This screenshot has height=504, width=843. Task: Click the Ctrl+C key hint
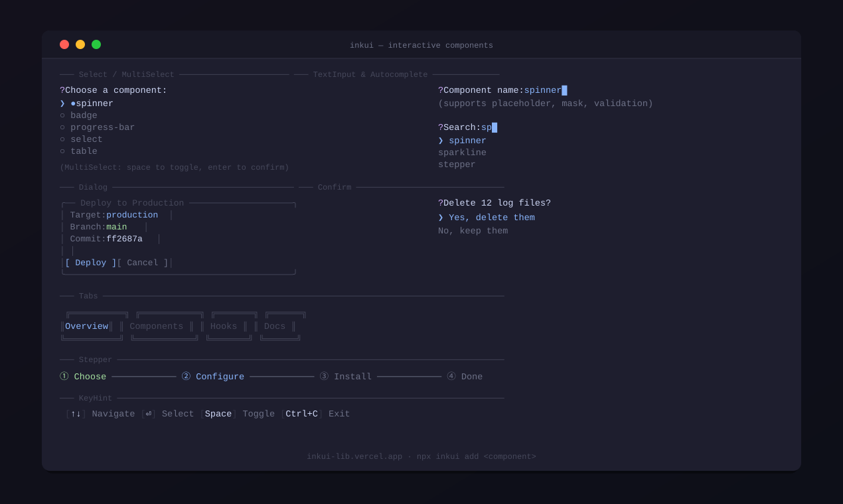click(301, 414)
